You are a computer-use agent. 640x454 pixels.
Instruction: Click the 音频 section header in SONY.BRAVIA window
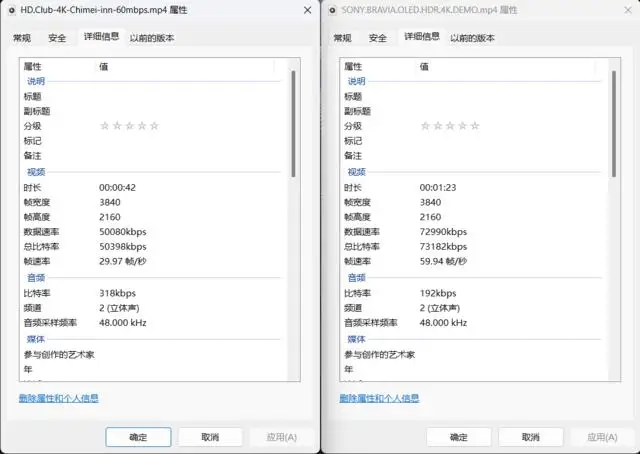(356, 278)
